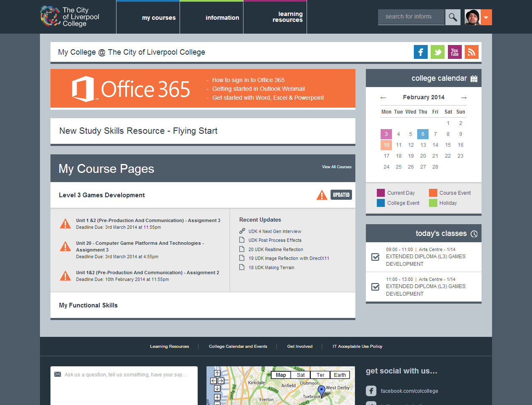This screenshot has height=405, width=532.
Task: Click the clock icon beside today's classes
Action: click(x=474, y=233)
